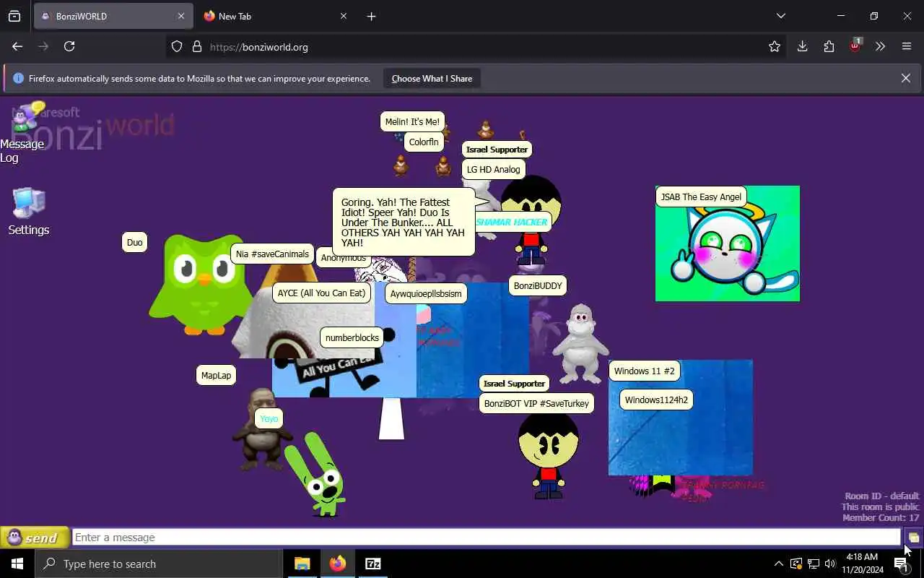This screenshot has width=924, height=578.
Task: Click the Windows1124h2 blue image avatar
Action: pyautogui.click(x=680, y=418)
